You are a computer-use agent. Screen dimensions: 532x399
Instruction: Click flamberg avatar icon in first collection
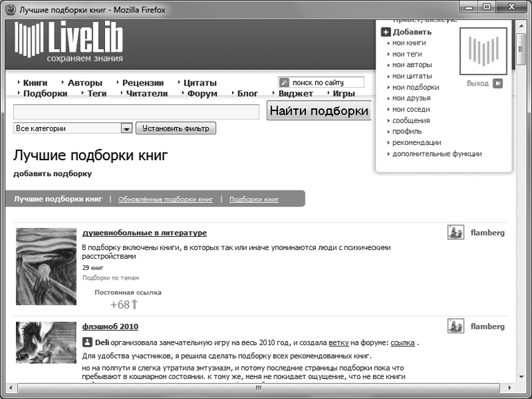pos(455,233)
